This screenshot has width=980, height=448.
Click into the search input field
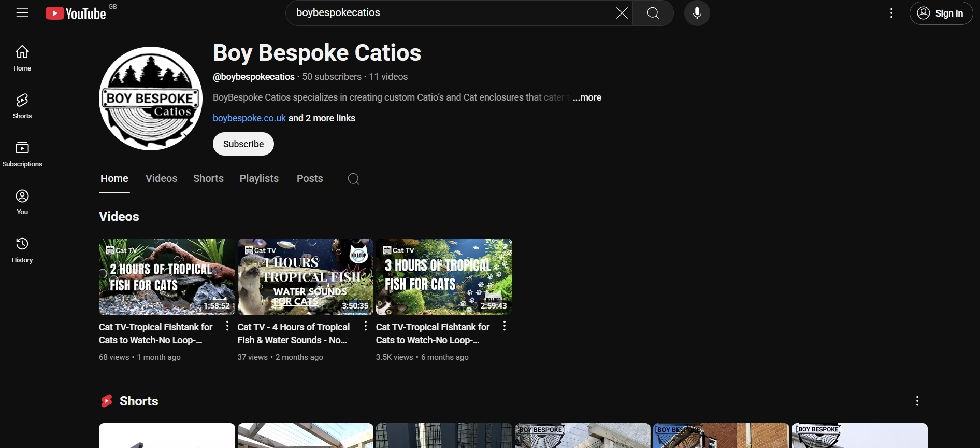(x=451, y=13)
